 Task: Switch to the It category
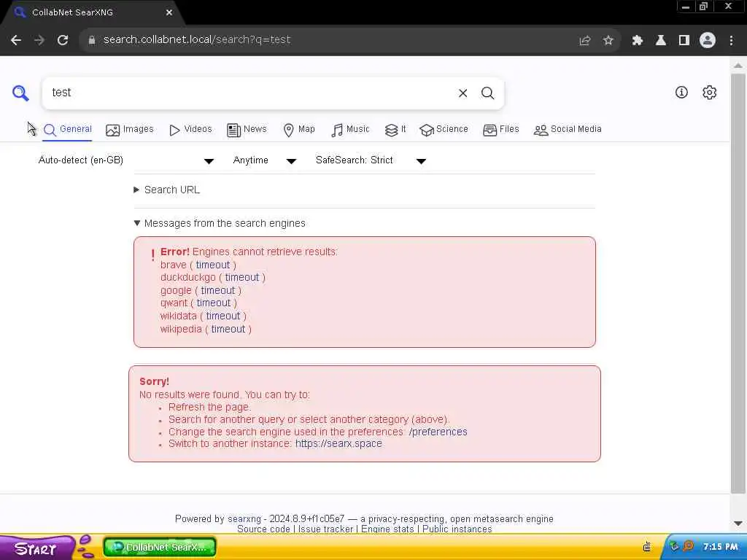pos(395,129)
